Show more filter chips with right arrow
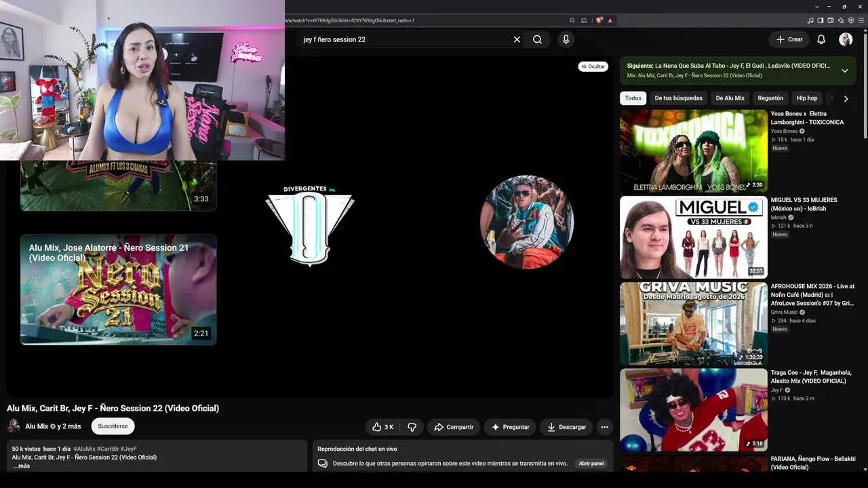The image size is (868, 488). pos(846,98)
